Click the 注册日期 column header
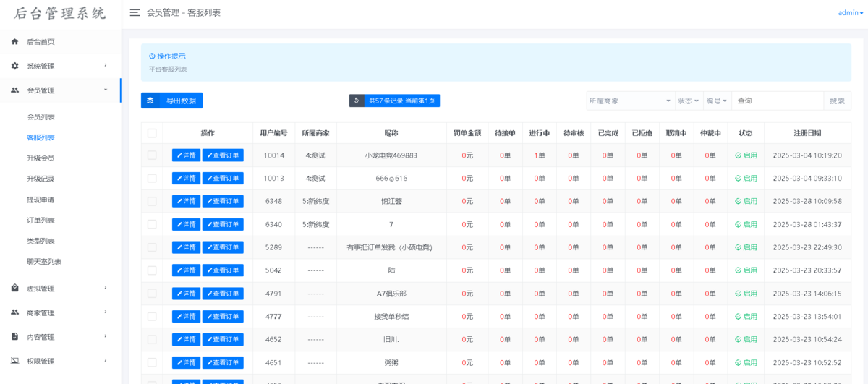The height and width of the screenshot is (384, 868). pyautogui.click(x=807, y=133)
